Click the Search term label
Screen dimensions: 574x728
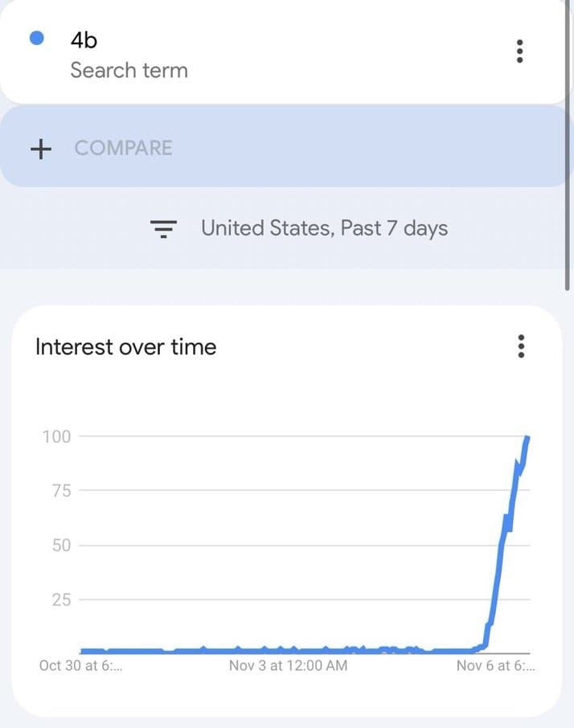[129, 71]
